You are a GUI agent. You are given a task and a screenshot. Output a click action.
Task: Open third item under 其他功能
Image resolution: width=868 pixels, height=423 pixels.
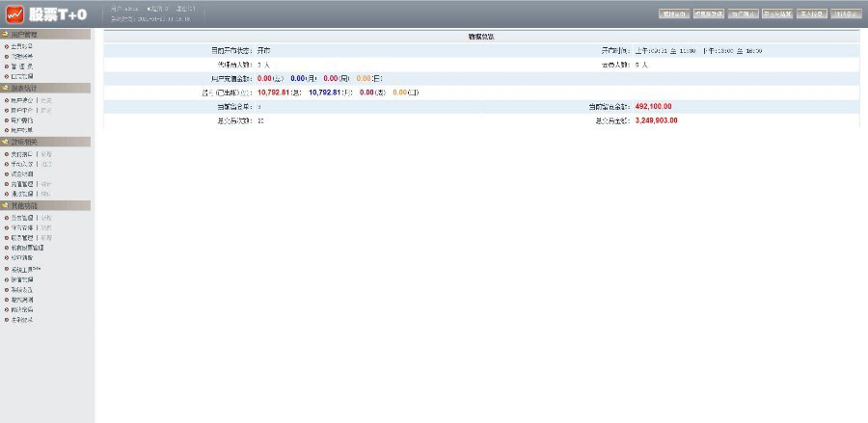[x=22, y=237]
